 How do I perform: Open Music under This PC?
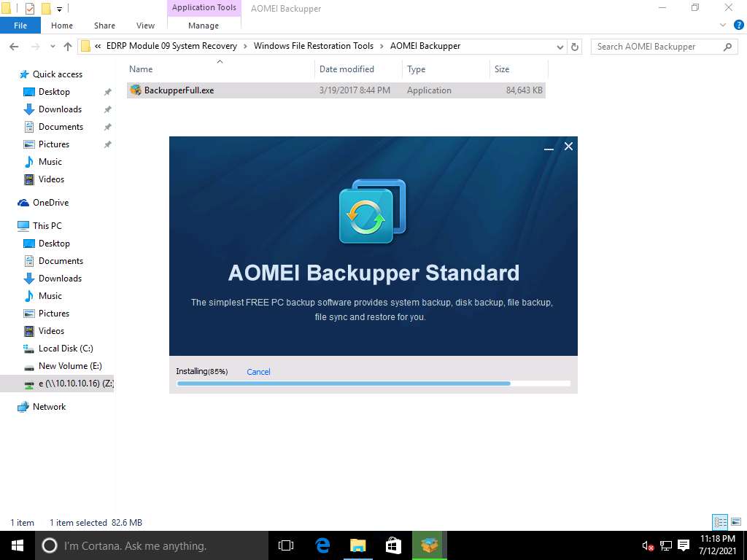[x=50, y=296]
